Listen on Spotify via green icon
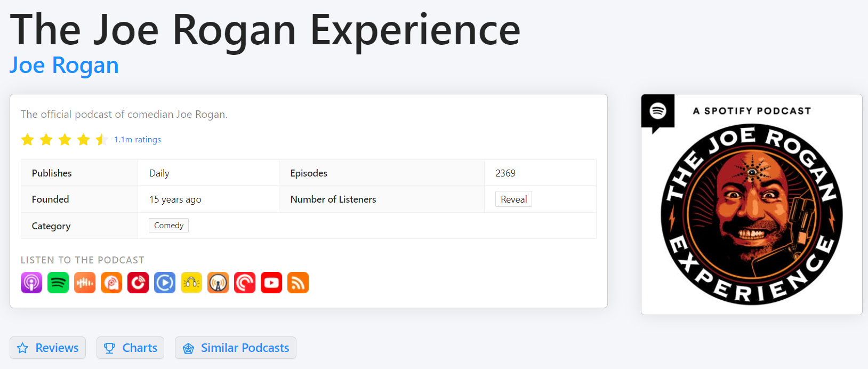The image size is (868, 369). point(58,283)
